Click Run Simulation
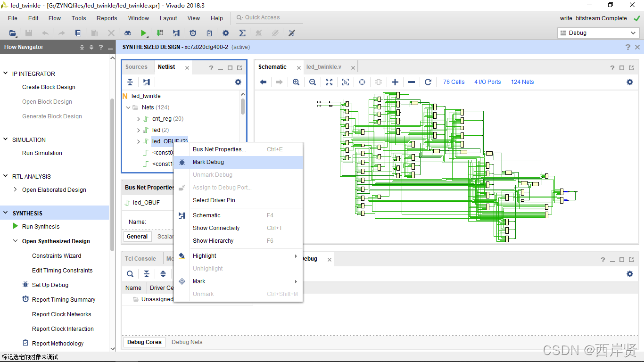644x362 pixels. (x=42, y=153)
